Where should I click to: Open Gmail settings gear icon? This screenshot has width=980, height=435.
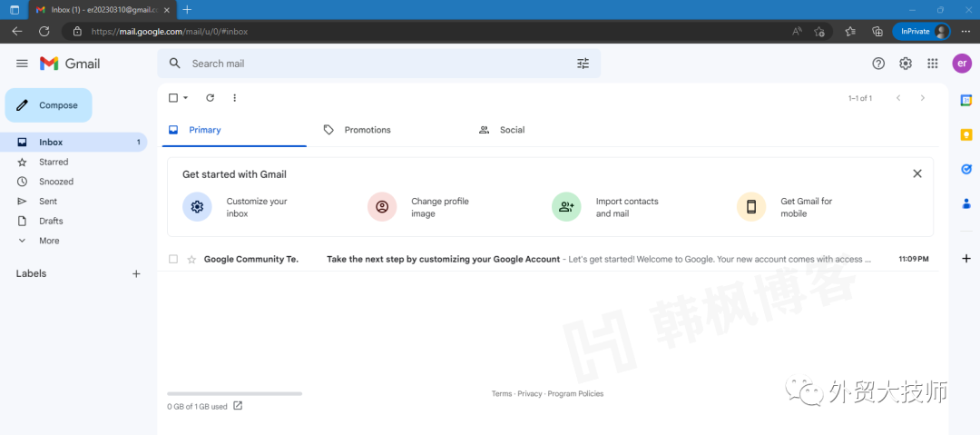coord(905,64)
